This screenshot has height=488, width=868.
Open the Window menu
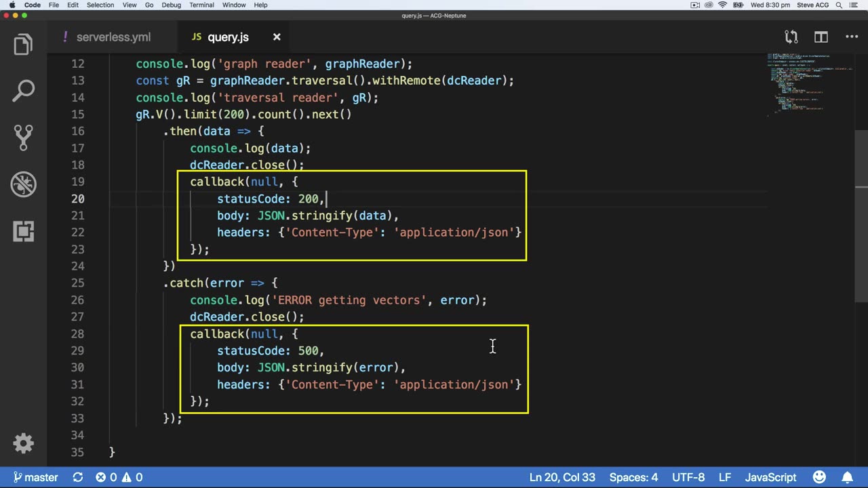pos(234,5)
